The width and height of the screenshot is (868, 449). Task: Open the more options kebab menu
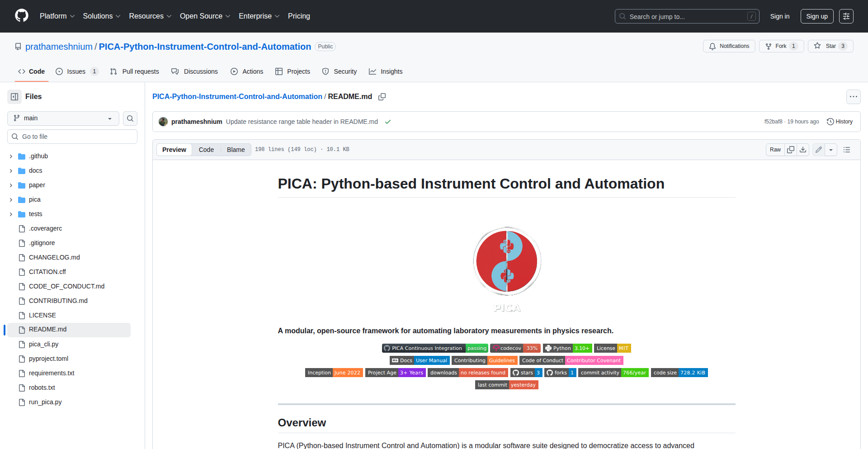point(854,96)
